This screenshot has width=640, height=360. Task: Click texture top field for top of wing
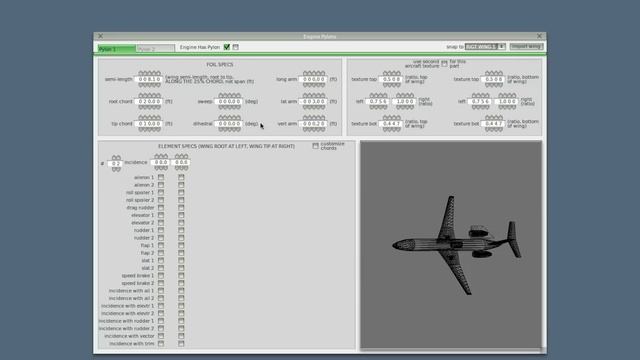tap(391, 79)
